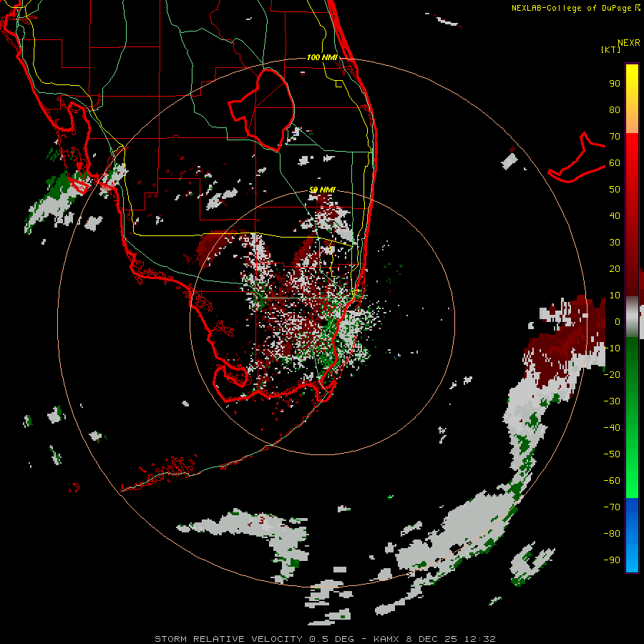Viewport: 644px width, 644px height.
Task: Click the bright green segment of the color bar
Action: 632,472
